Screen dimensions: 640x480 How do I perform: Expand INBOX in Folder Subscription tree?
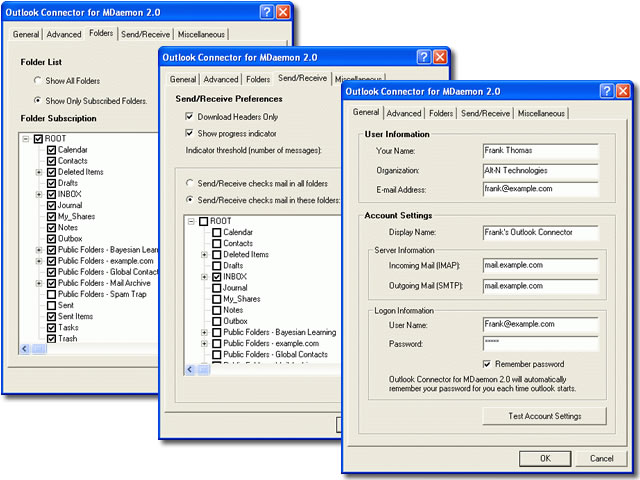(x=39, y=194)
